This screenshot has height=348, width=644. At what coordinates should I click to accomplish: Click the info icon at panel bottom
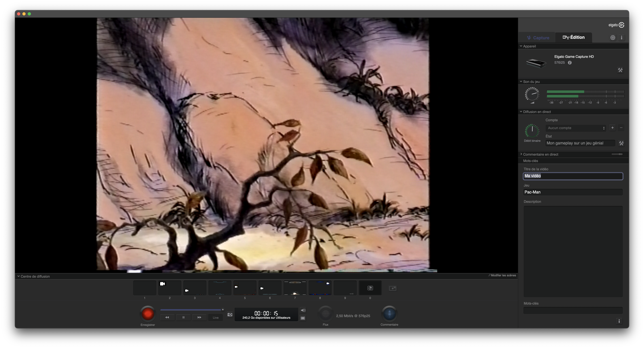[619, 321]
